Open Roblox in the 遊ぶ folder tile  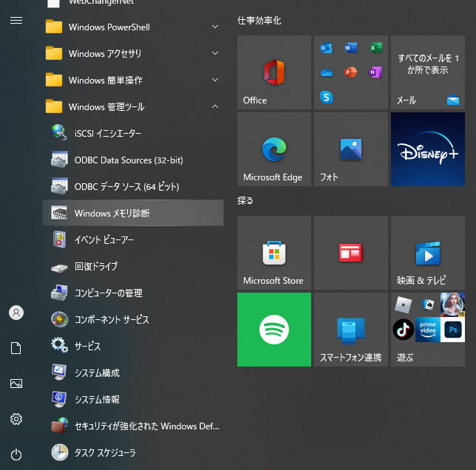[403, 304]
